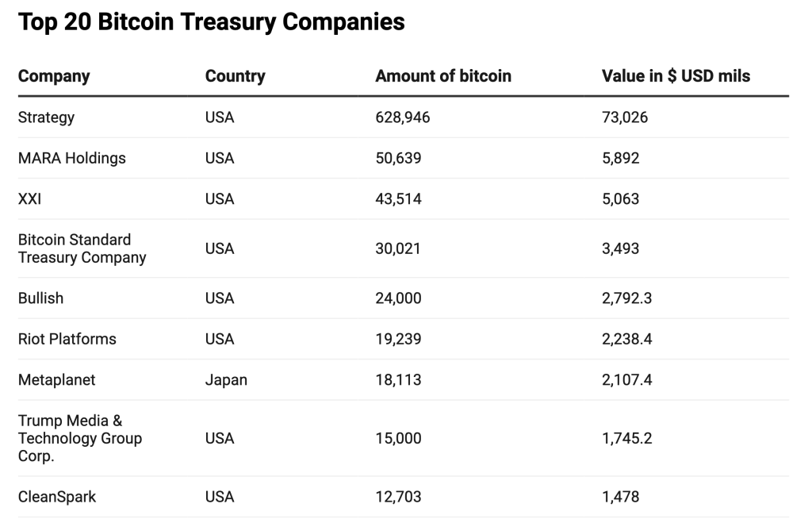Select the XXI company cell
The width and height of the screenshot is (812, 519).
[29, 198]
